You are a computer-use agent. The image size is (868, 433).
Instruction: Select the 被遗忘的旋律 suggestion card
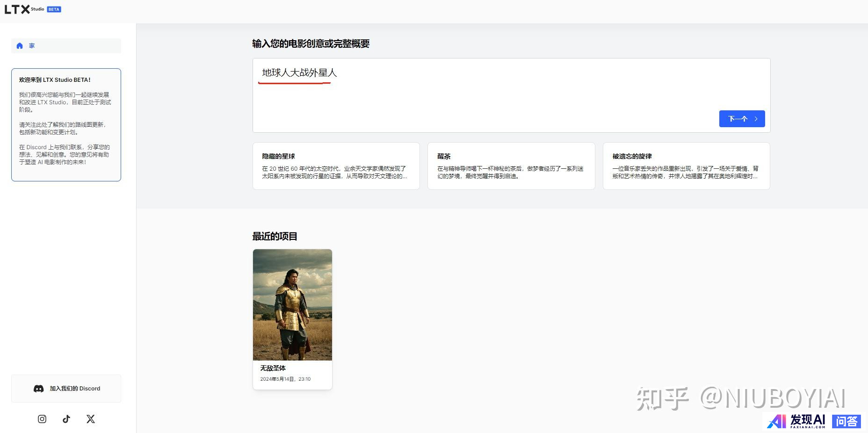686,166
